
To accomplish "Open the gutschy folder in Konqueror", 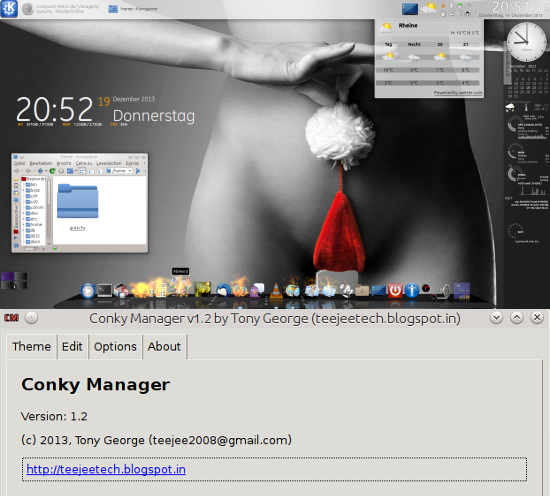I will (78, 207).
